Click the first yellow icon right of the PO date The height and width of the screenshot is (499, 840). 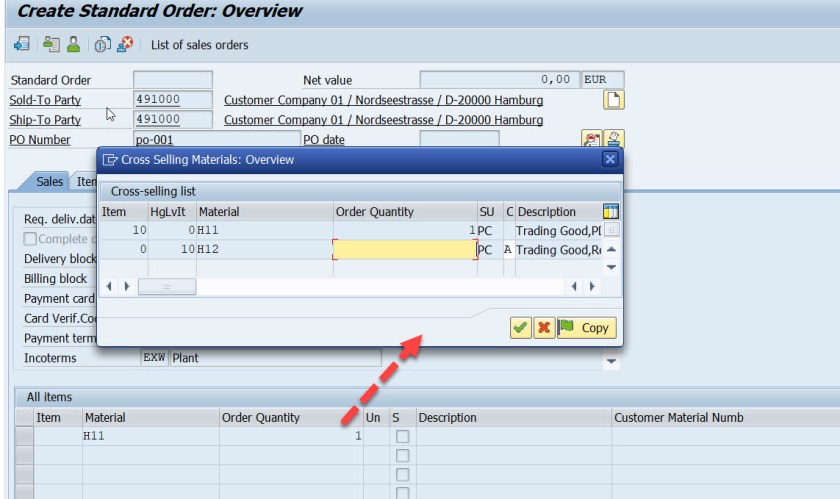coord(592,139)
